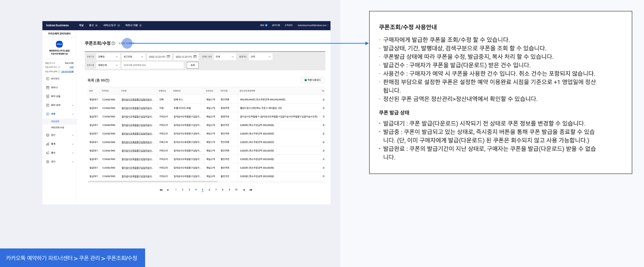The height and width of the screenshot is (267, 644).
Task: Click the 조회 search button
Action: tap(192, 65)
